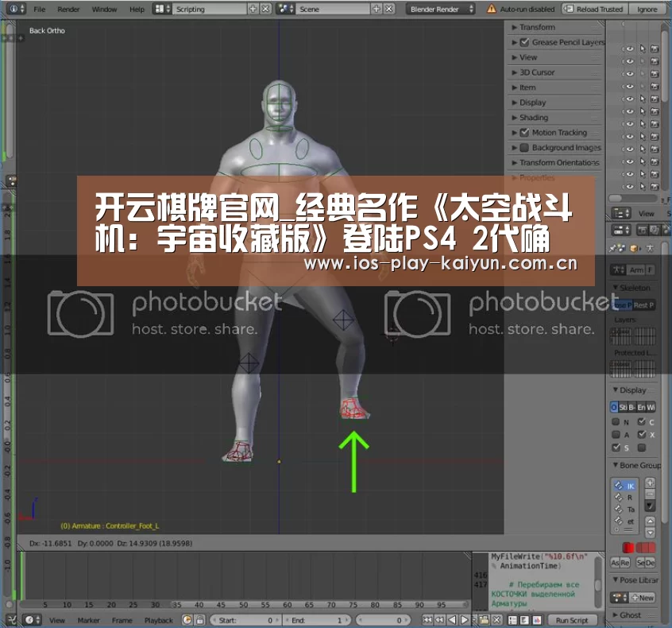Toggle visibility eye on first outliner row
The image size is (672, 628).
click(630, 49)
